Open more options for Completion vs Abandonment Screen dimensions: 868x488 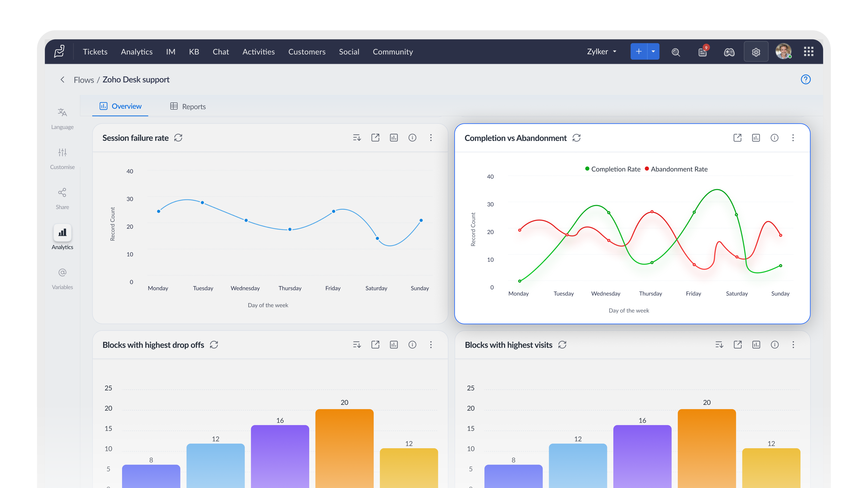point(793,138)
